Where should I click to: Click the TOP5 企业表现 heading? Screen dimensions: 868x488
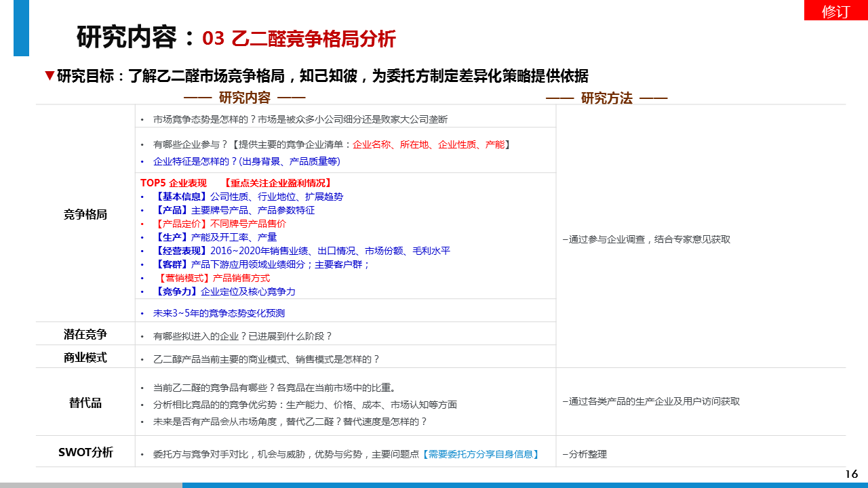(x=174, y=183)
